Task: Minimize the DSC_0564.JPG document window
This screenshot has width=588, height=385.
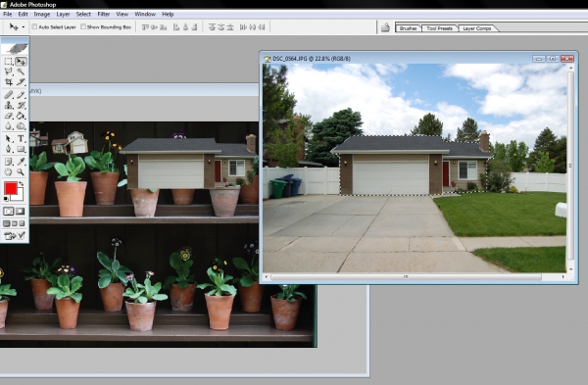Action: tap(539, 59)
